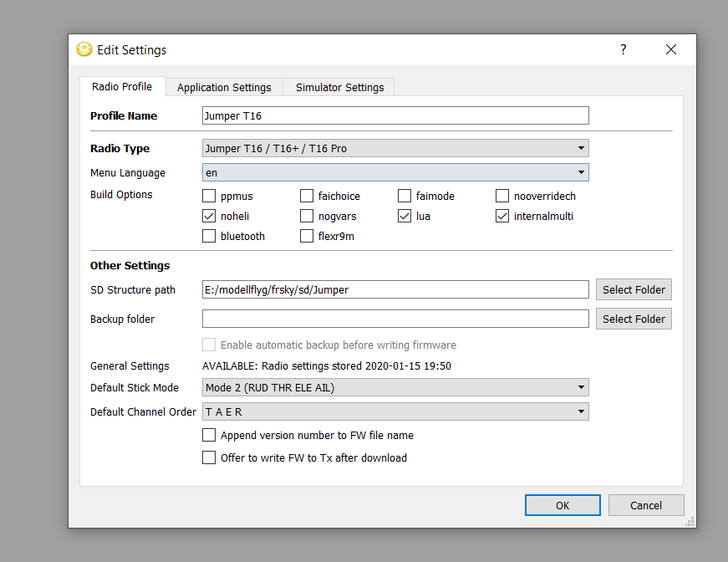
Task: Uncheck the noheli build option
Action: pos(209,217)
